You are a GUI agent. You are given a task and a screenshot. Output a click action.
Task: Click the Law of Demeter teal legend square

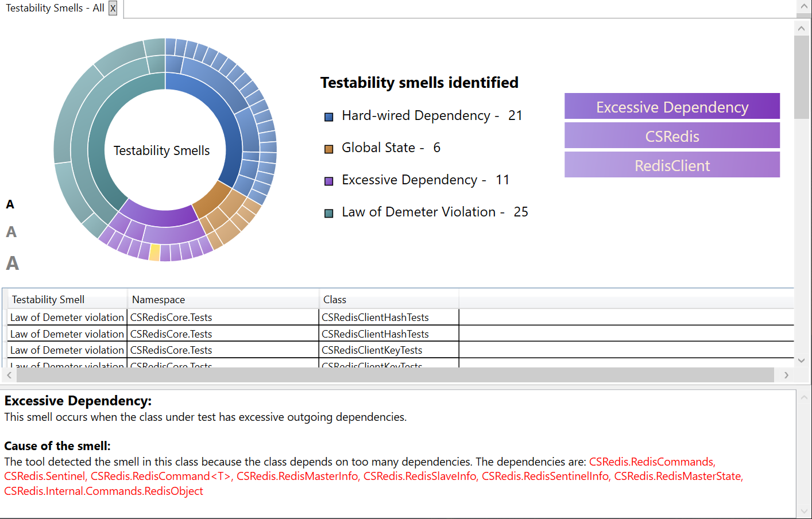pyautogui.click(x=329, y=214)
